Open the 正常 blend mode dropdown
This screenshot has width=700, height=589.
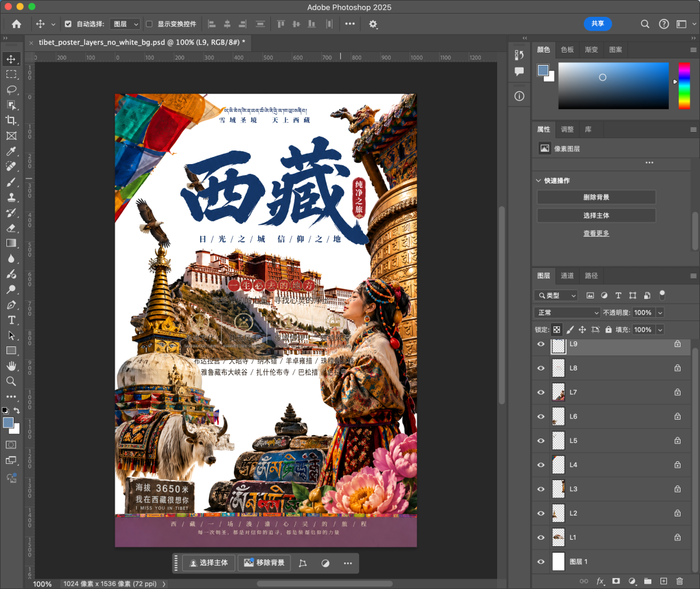click(566, 313)
